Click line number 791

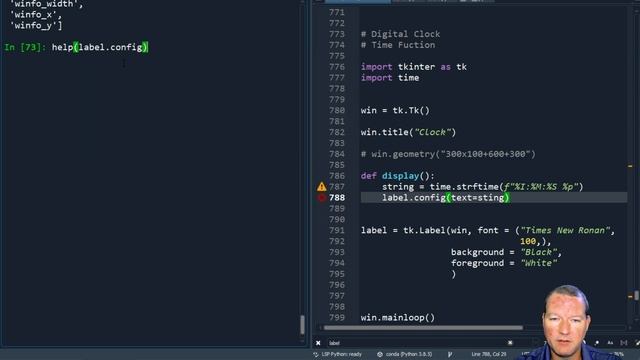tap(337, 231)
